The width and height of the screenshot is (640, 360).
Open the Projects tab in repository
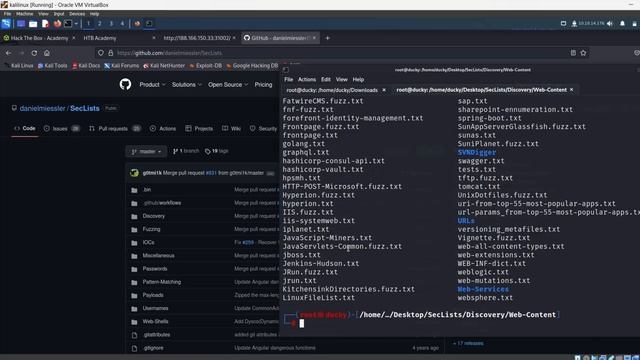199,129
